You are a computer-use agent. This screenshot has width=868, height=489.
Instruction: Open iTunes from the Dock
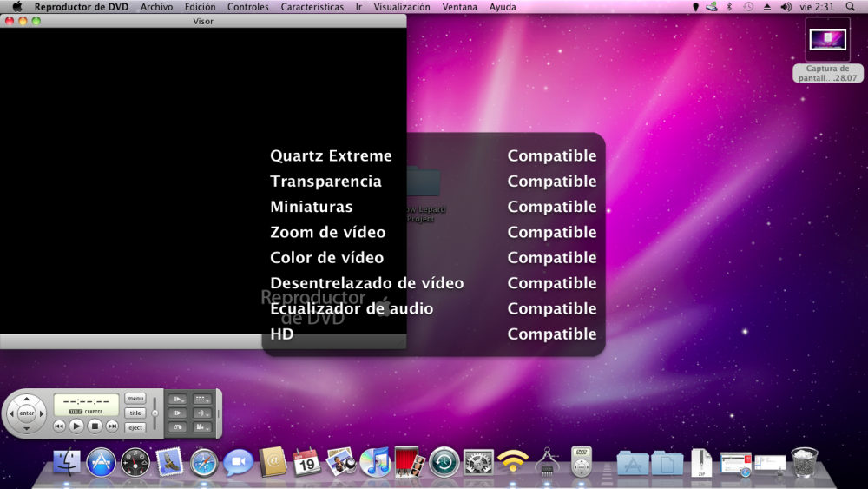point(375,462)
